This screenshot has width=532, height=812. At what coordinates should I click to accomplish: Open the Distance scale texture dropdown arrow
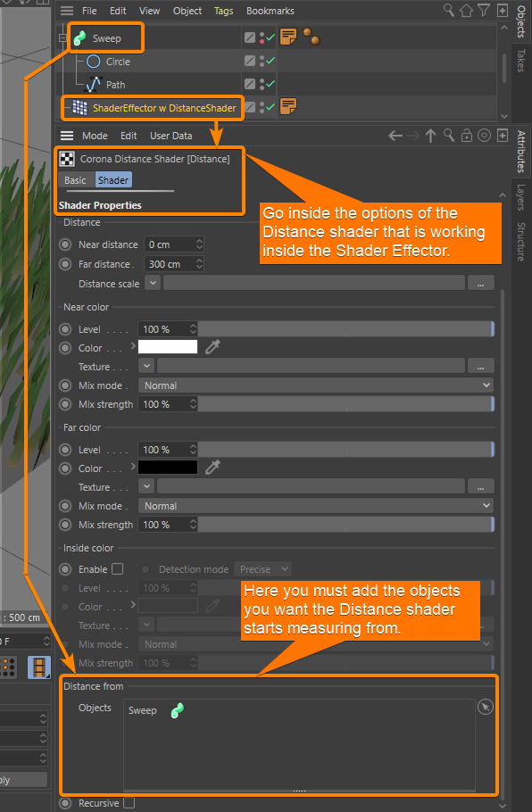(x=153, y=283)
